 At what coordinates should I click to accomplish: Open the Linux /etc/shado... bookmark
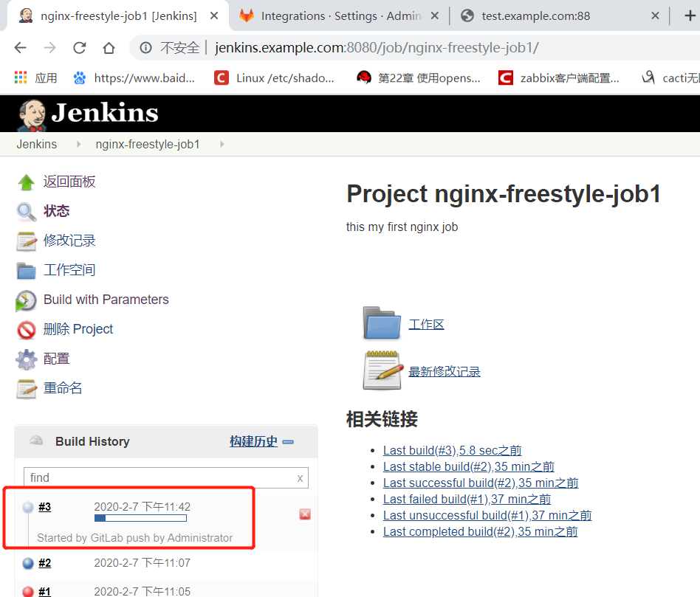click(274, 78)
